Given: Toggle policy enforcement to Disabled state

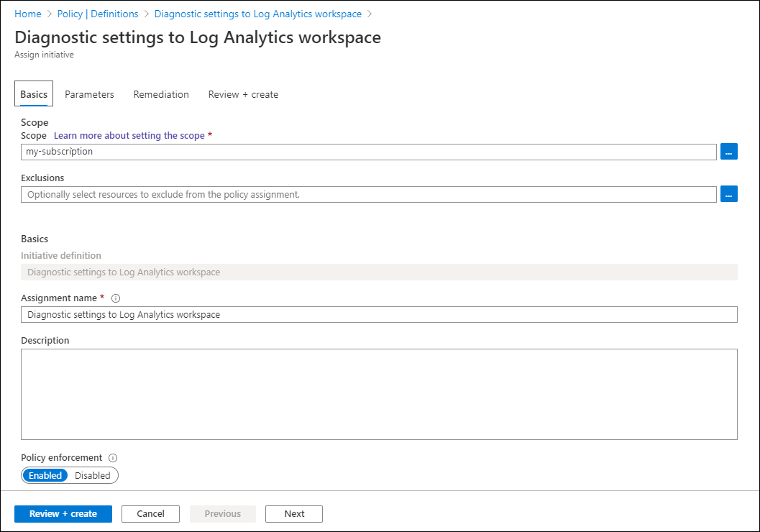Looking at the screenshot, I should tap(93, 475).
